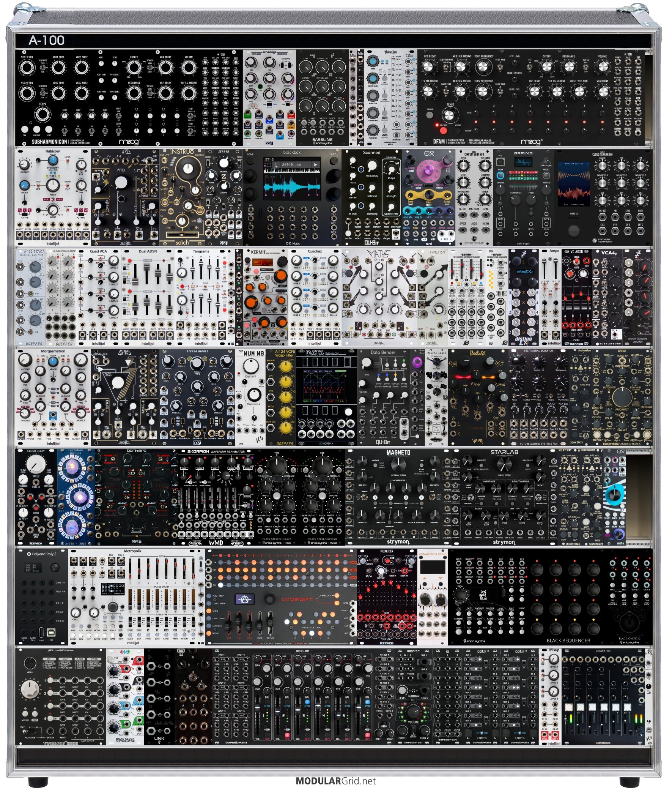Click the Black Joystick2 joystick

pyautogui.click(x=629, y=623)
